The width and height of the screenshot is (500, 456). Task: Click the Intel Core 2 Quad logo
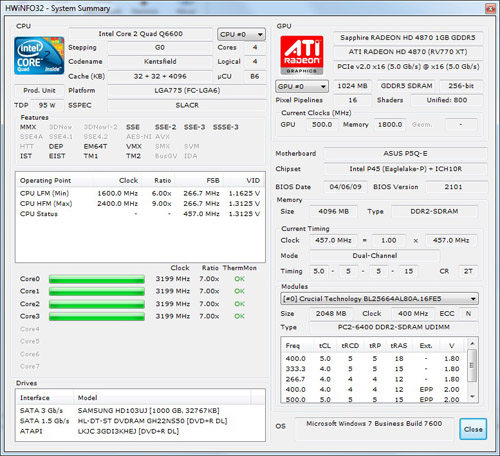(x=39, y=56)
